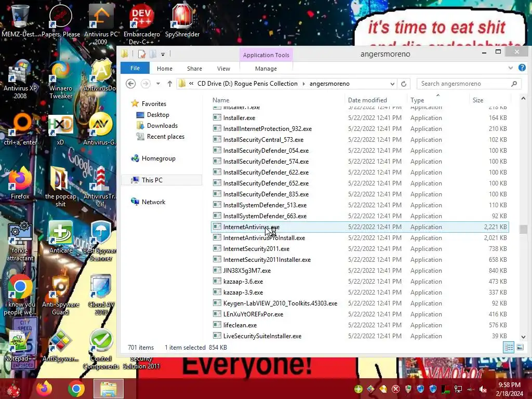This screenshot has width=532, height=399.
Task: Select kazaap-3.6.exe file
Action: coord(360,281)
